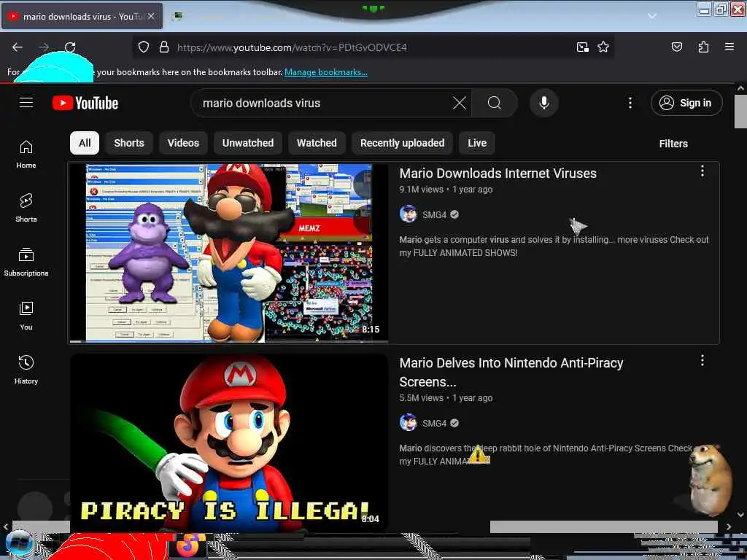The height and width of the screenshot is (560, 747).
Task: Select the Watched filter chip
Action: (317, 143)
